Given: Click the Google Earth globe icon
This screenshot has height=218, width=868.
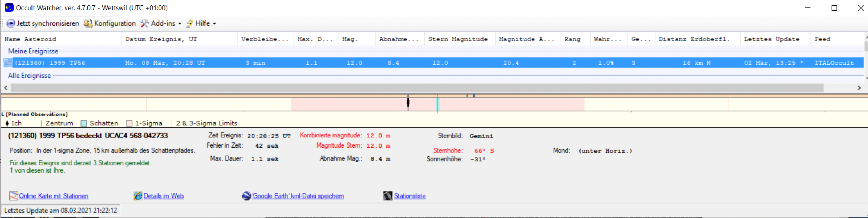Looking at the screenshot, I should pos(247,196).
